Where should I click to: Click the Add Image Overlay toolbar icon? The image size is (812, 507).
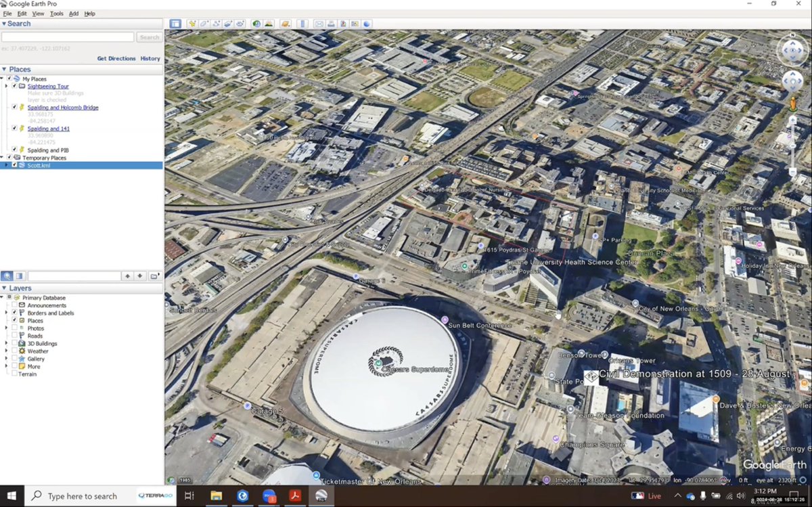tap(228, 24)
